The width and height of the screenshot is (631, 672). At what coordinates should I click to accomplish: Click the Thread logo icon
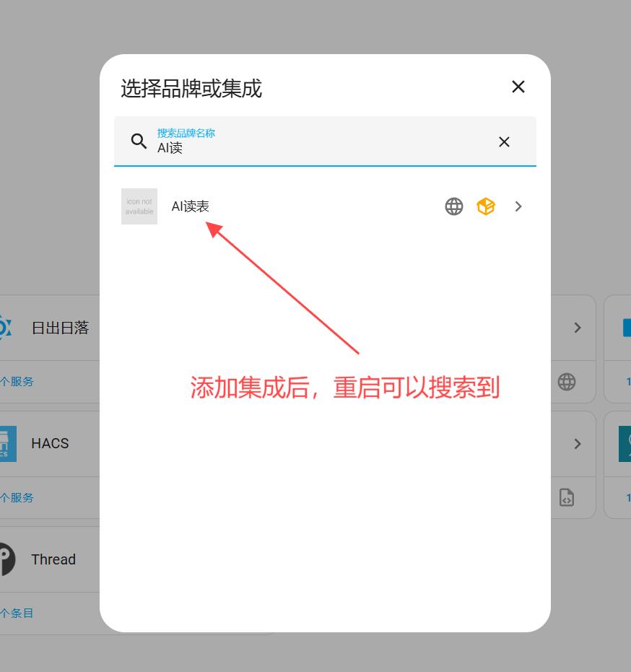click(x=6, y=559)
